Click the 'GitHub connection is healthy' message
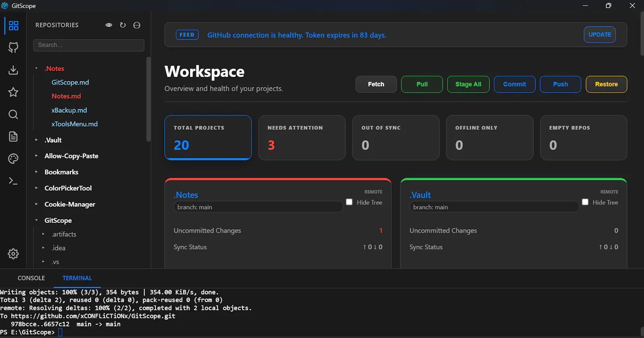The height and width of the screenshot is (338, 644). tap(297, 35)
